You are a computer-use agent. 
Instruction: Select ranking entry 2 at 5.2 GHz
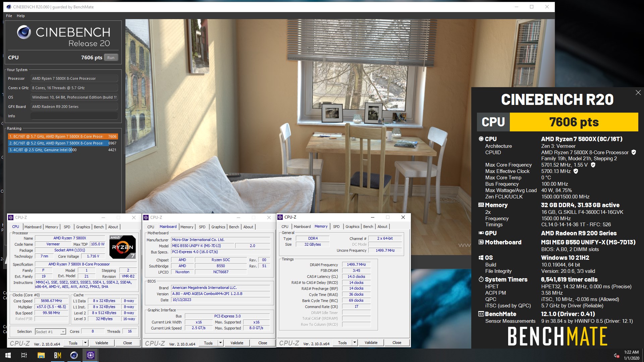point(63,143)
